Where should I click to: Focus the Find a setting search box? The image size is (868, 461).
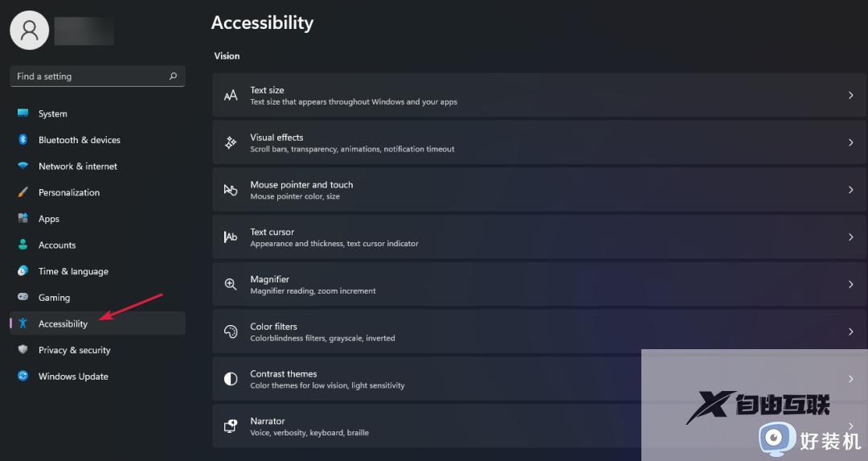pyautogui.click(x=88, y=76)
